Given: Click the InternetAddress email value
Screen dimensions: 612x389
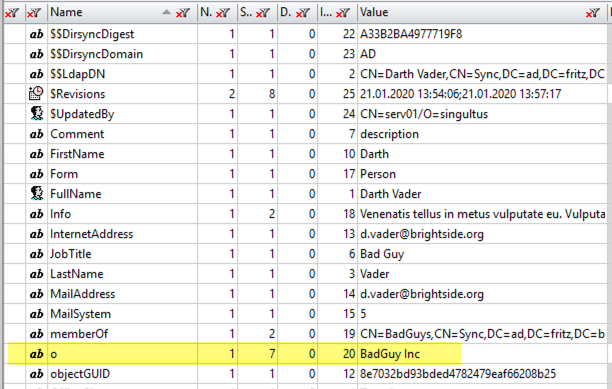Looking at the screenshot, I should (422, 234).
